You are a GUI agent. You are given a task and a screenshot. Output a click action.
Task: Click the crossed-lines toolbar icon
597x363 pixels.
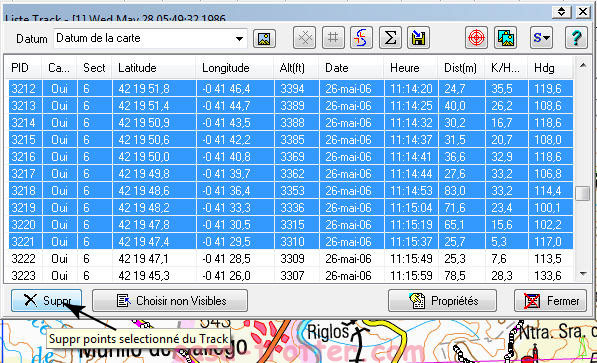304,38
